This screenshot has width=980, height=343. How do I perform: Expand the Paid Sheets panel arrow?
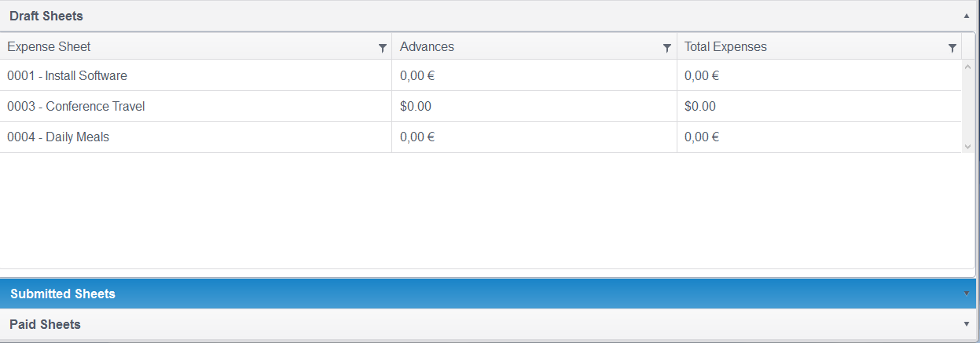(966, 324)
